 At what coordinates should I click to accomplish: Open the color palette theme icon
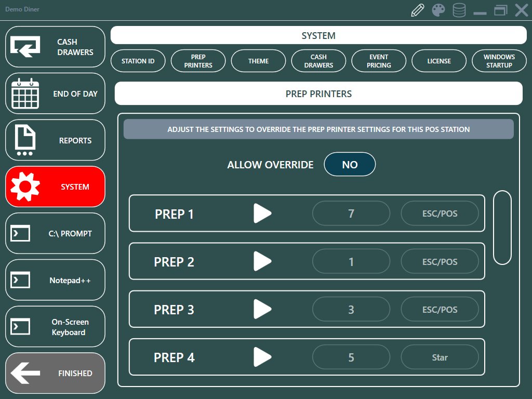click(438, 10)
